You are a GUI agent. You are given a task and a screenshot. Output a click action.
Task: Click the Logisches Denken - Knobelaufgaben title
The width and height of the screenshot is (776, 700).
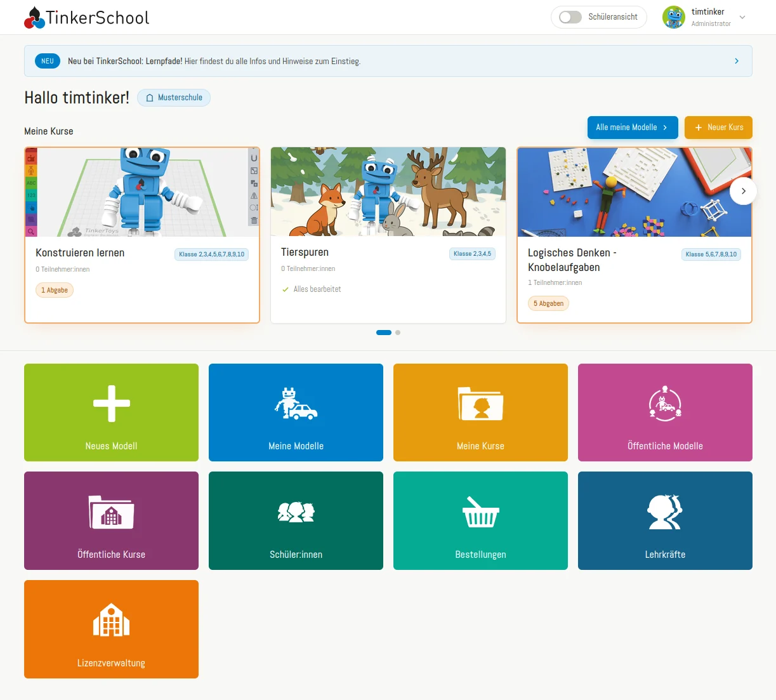pos(572,260)
